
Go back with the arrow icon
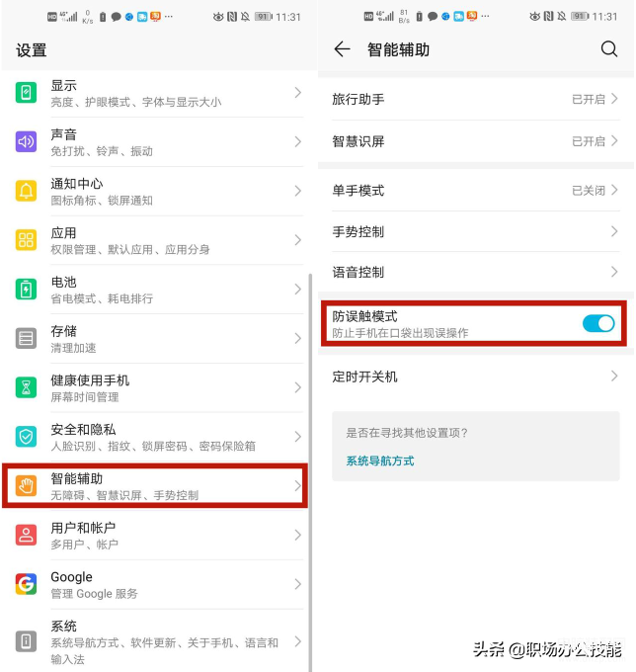coord(342,49)
